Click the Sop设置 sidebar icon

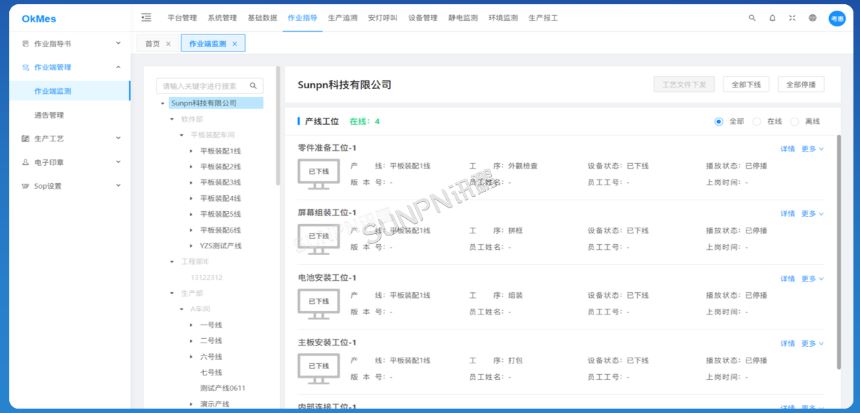25,186
